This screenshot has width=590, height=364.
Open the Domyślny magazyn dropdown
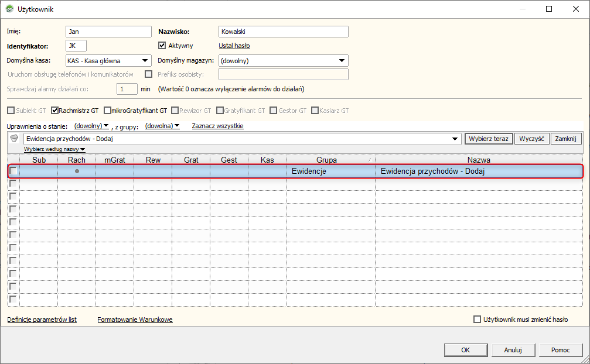[x=342, y=60]
